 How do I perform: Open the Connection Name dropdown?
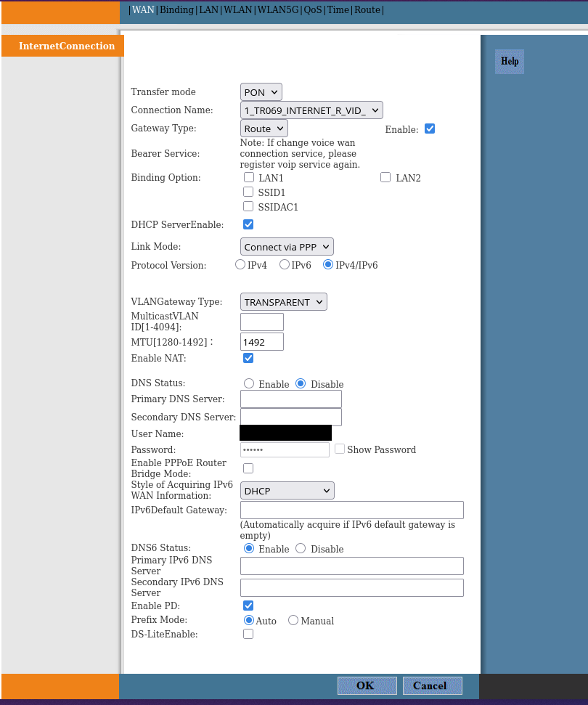click(311, 110)
